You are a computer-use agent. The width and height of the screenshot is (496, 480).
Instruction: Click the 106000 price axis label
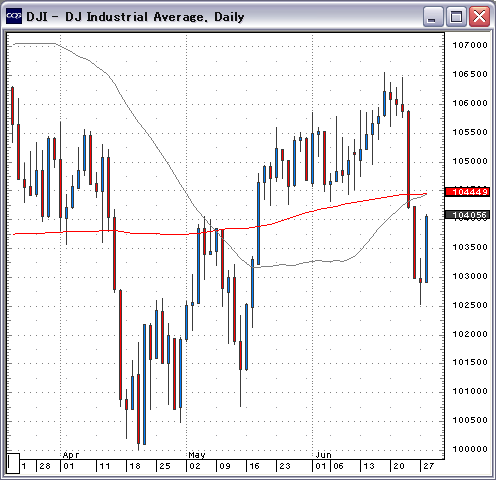(x=470, y=103)
